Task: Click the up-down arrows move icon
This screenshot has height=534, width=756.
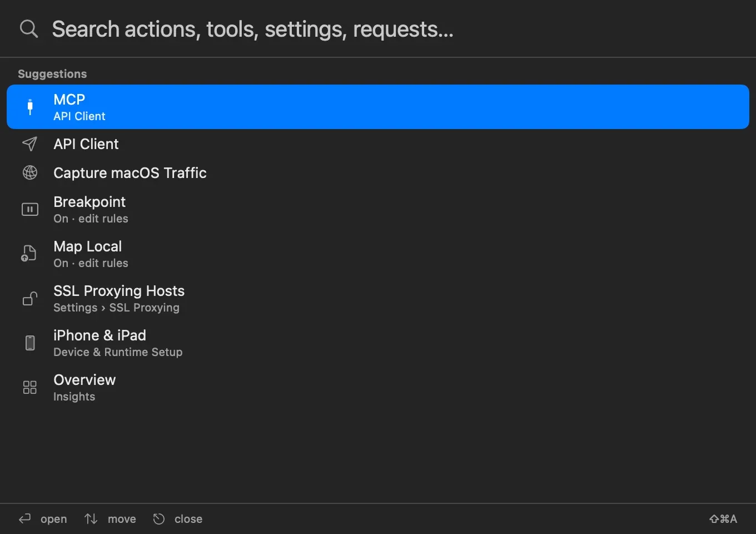Action: 91,519
